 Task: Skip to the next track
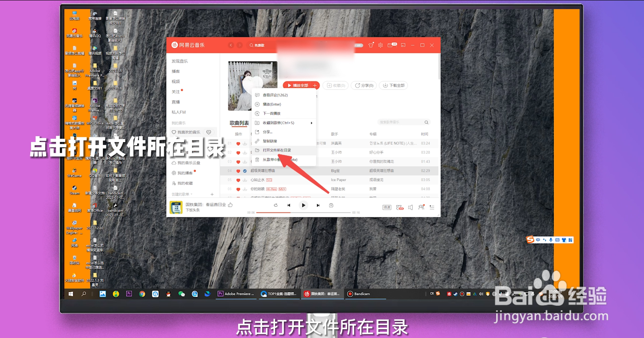[x=318, y=205]
